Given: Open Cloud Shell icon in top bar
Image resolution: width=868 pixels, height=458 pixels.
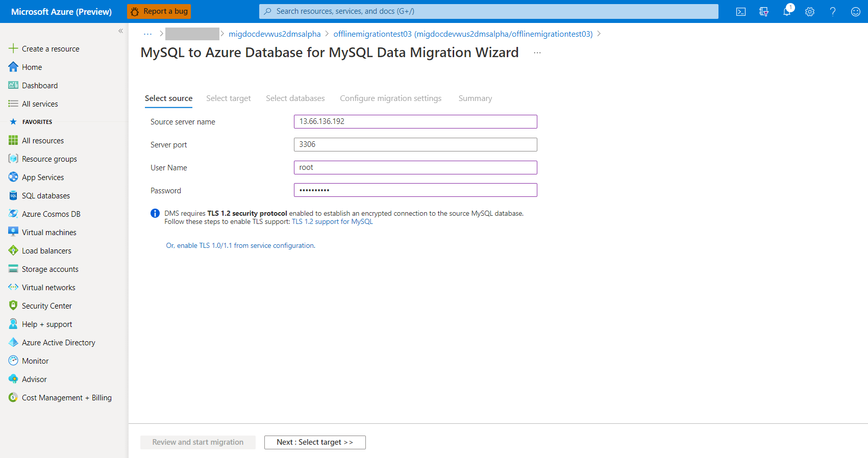Looking at the screenshot, I should tap(741, 12).
